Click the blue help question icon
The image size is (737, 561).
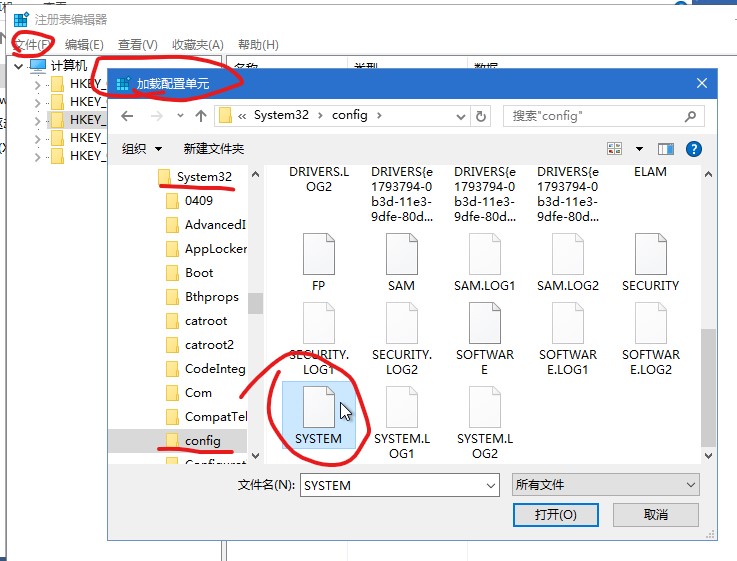[694, 149]
